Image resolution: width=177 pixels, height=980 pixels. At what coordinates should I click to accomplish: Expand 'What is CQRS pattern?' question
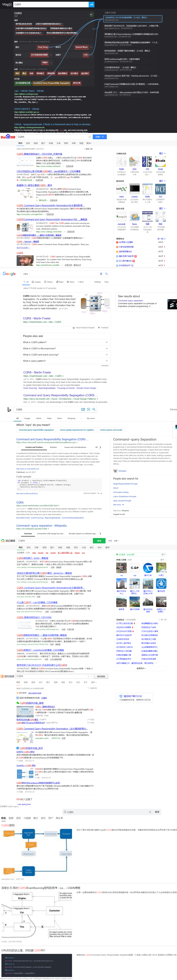tap(65, 342)
